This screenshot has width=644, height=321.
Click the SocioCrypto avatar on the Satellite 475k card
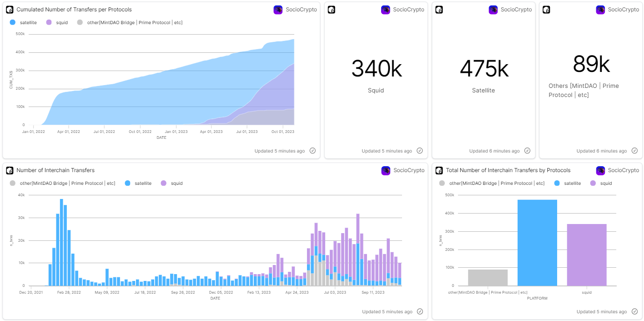click(493, 10)
